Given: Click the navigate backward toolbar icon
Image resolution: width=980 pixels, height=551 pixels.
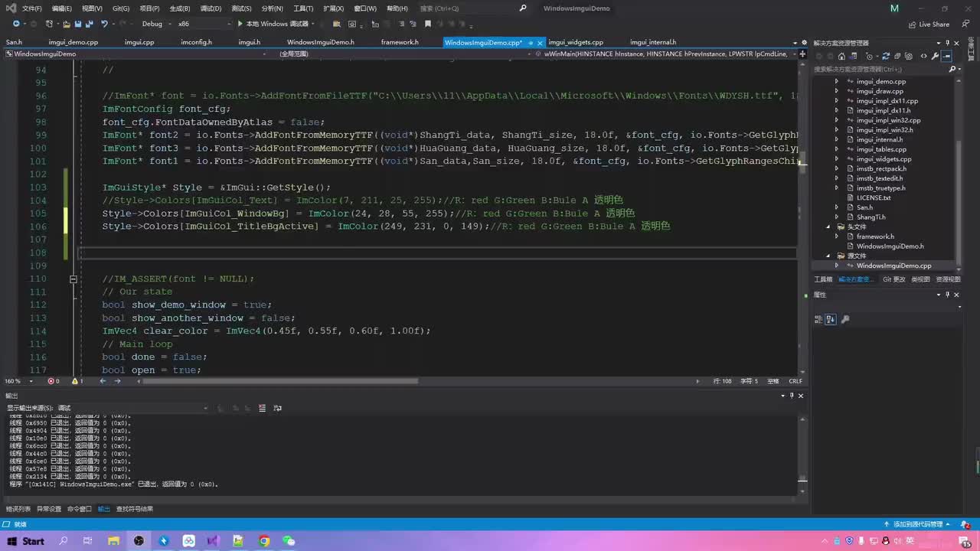Looking at the screenshot, I should pos(15,24).
